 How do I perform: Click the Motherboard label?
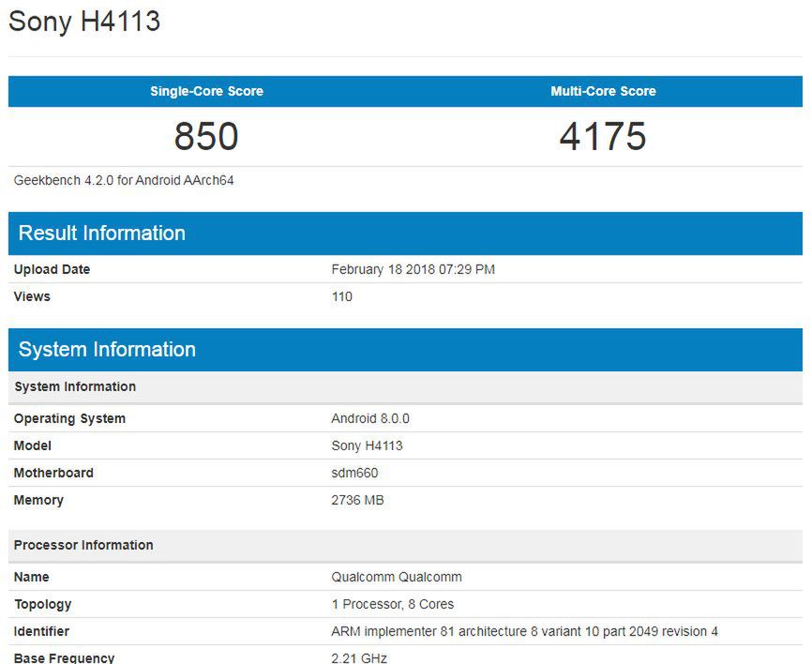coord(53,473)
